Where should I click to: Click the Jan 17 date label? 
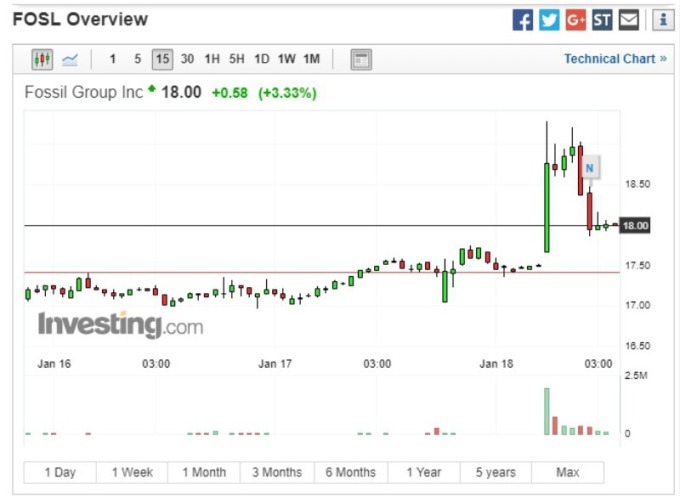coord(275,363)
